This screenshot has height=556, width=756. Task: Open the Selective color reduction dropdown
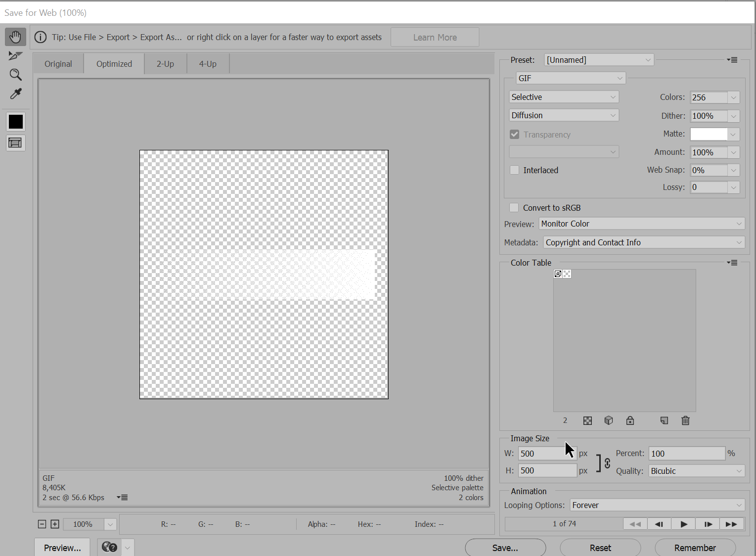click(564, 97)
